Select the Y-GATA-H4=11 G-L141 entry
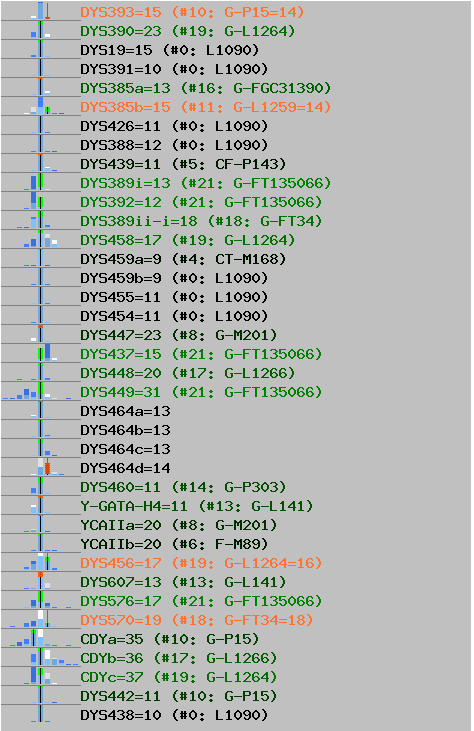Image resolution: width=474 pixels, height=731 pixels. point(197,506)
